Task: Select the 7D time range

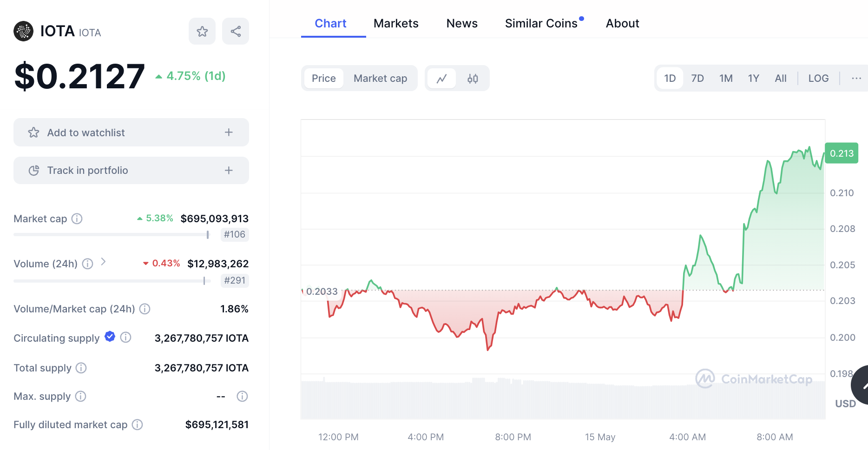Action: pos(697,79)
